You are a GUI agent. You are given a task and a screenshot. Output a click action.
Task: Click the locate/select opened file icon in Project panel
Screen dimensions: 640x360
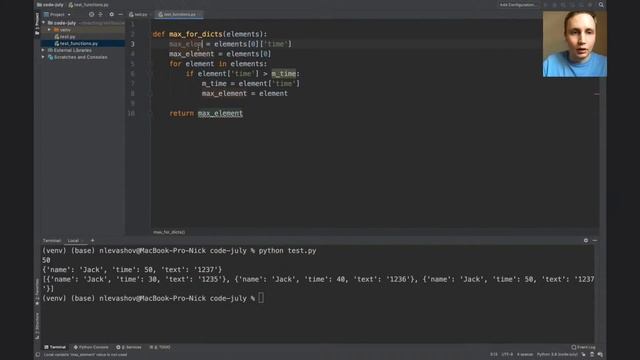(x=91, y=14)
